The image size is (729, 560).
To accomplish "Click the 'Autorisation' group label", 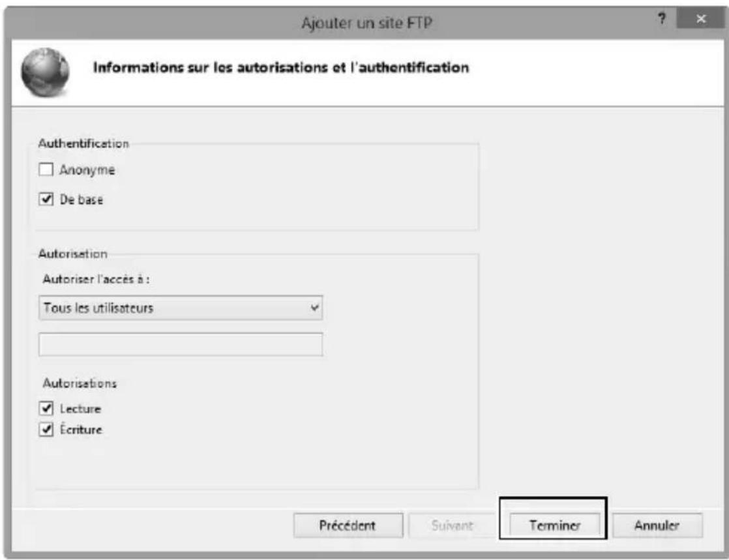I will click(x=73, y=254).
